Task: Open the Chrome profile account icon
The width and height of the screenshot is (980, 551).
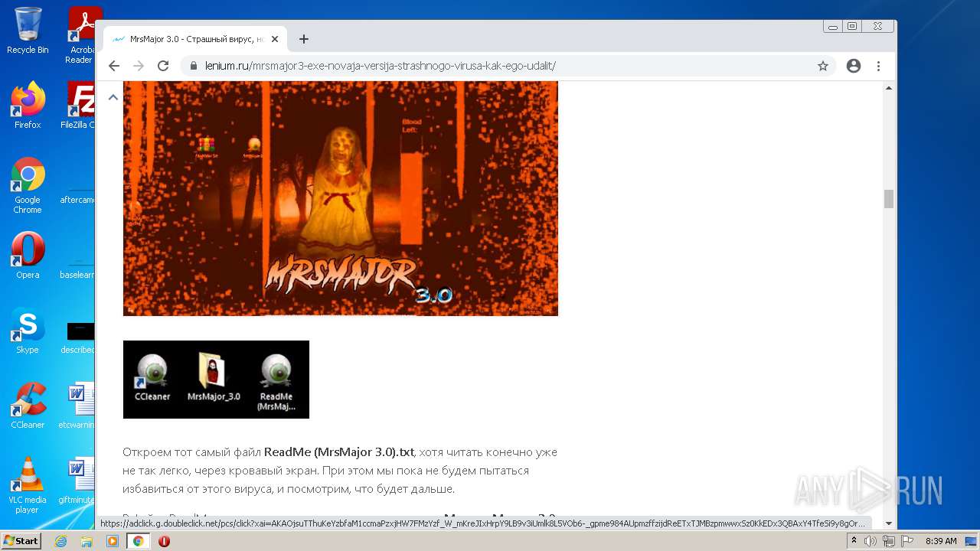Action: pyautogui.click(x=854, y=66)
